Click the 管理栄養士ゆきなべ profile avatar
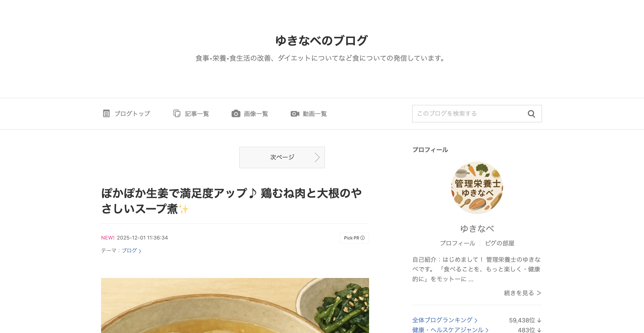Viewport: 644px width, 333px height. click(x=477, y=187)
